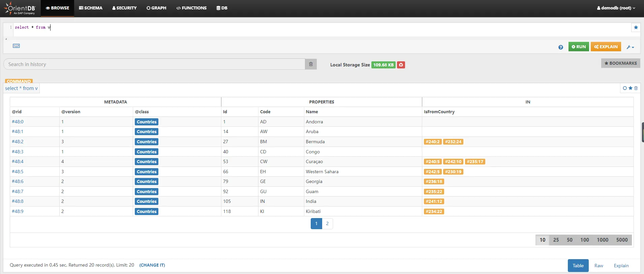Clear search history with the trash icon
Image resolution: width=644 pixels, height=274 pixels.
pos(311,64)
